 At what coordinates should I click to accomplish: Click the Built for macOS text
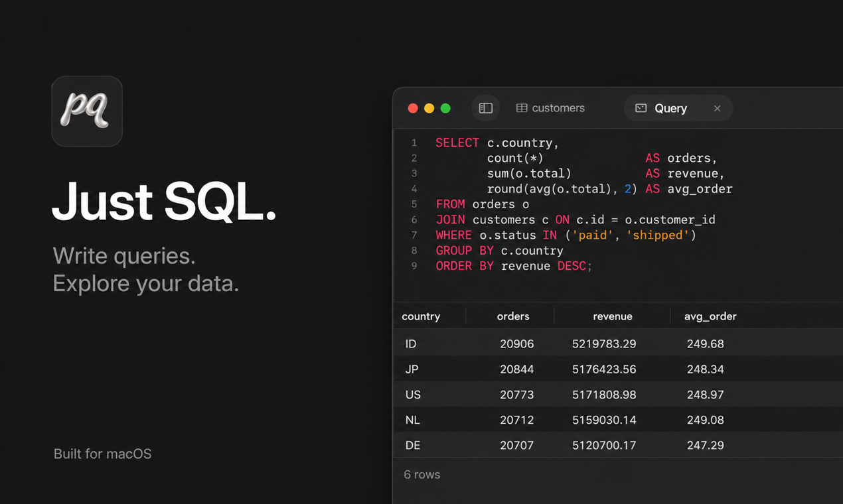103,454
